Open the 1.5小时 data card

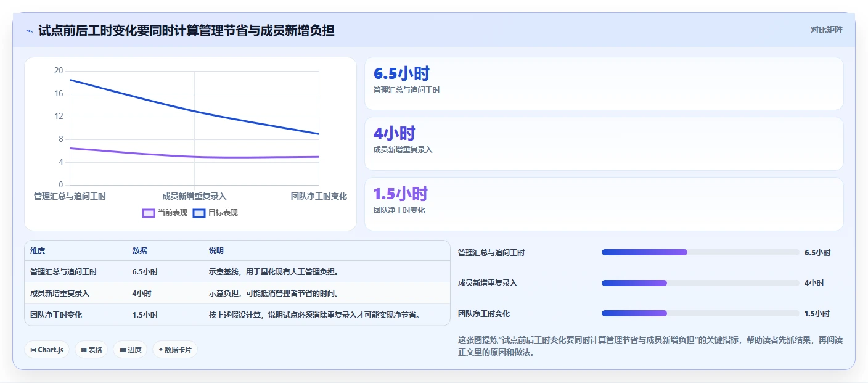[x=604, y=204]
